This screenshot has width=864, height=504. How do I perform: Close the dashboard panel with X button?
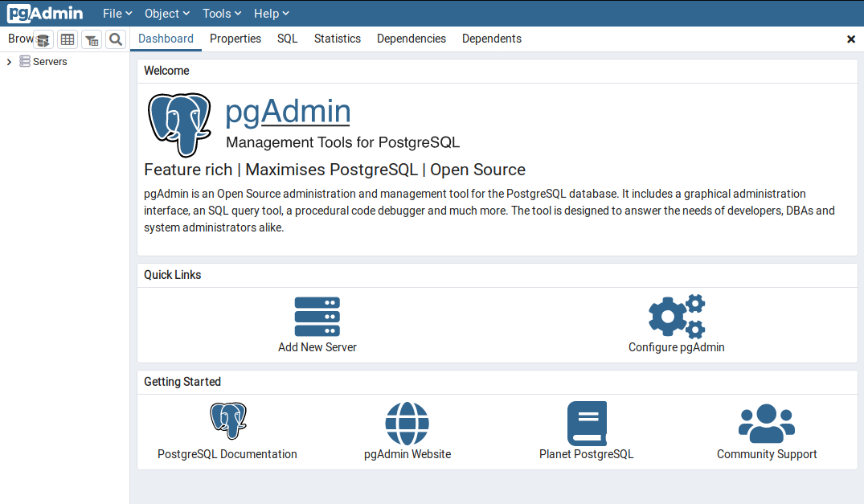851,39
